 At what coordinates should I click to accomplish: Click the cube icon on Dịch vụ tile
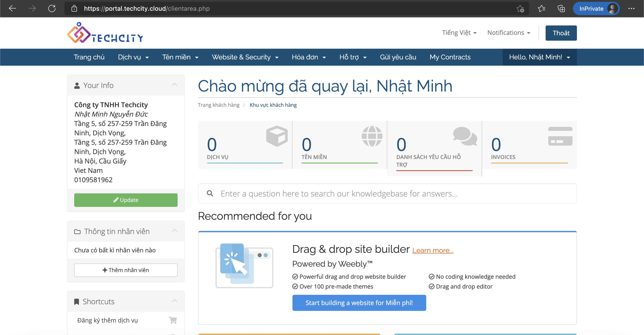point(277,136)
